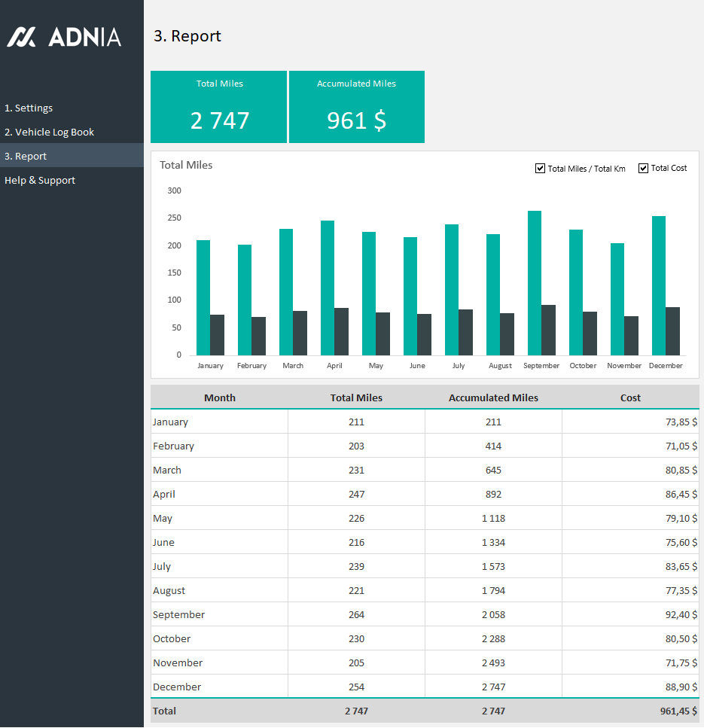Select the September teal miles bar
This screenshot has height=728, width=704.
[534, 282]
